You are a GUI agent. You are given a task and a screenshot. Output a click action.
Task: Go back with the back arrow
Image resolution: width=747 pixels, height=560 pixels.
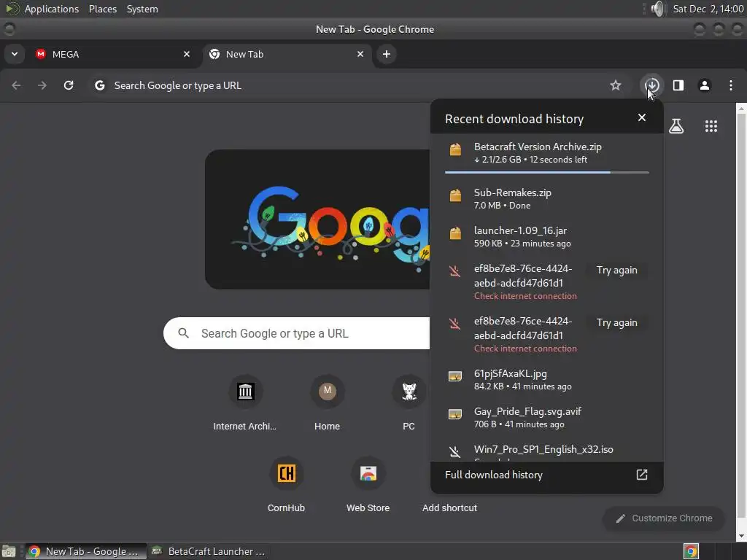[x=16, y=85]
